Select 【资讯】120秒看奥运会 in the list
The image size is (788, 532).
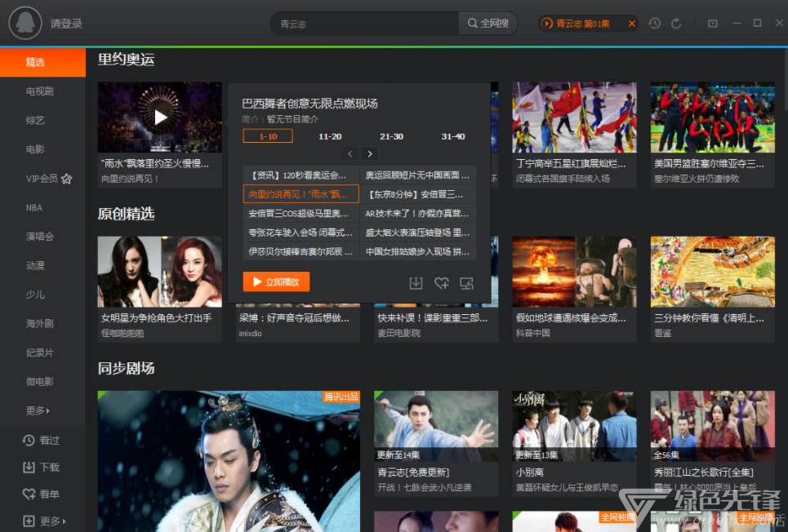301,175
